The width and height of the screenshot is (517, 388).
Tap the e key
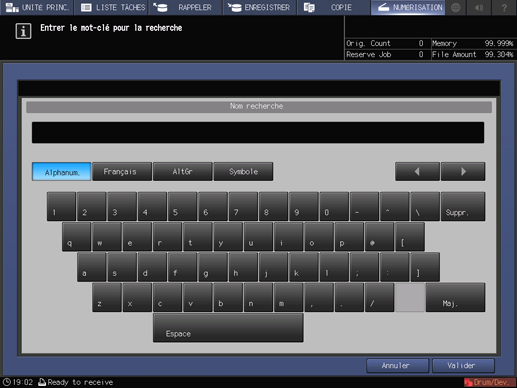(137, 237)
